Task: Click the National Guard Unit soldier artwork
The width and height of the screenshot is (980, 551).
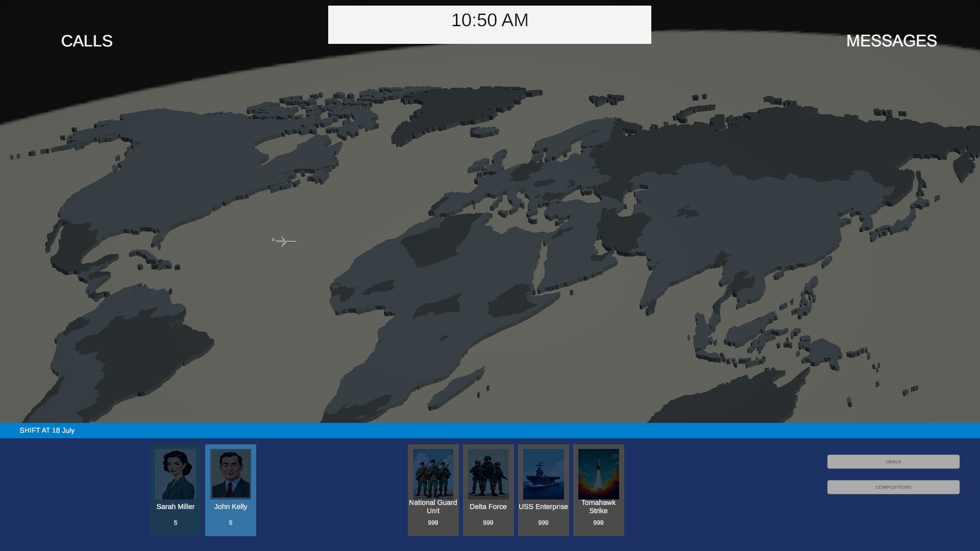Action: coord(433,473)
